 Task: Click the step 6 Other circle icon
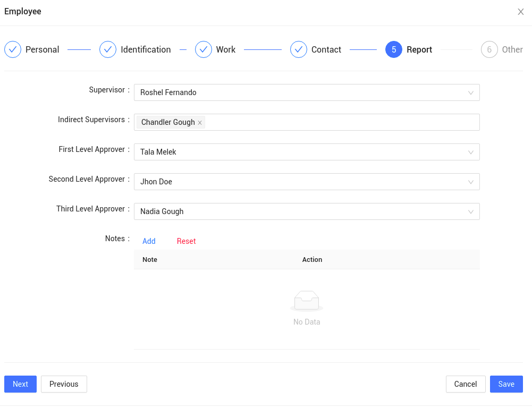click(489, 49)
